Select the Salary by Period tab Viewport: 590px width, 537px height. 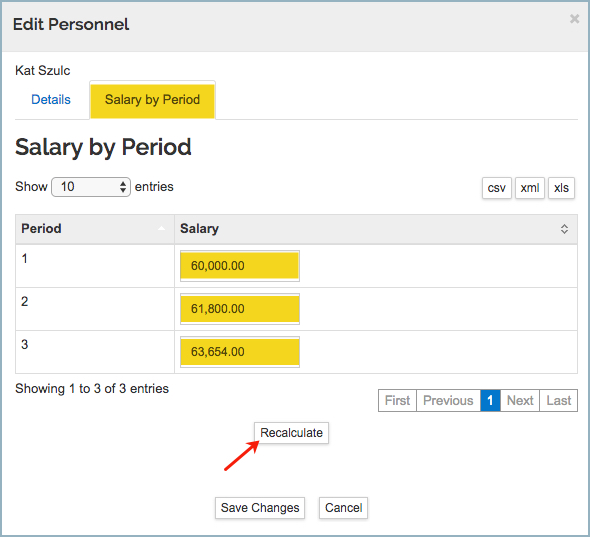(x=152, y=100)
